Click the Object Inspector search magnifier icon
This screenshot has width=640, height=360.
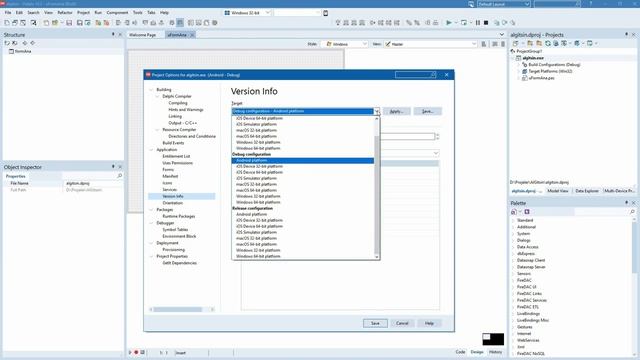tap(120, 176)
